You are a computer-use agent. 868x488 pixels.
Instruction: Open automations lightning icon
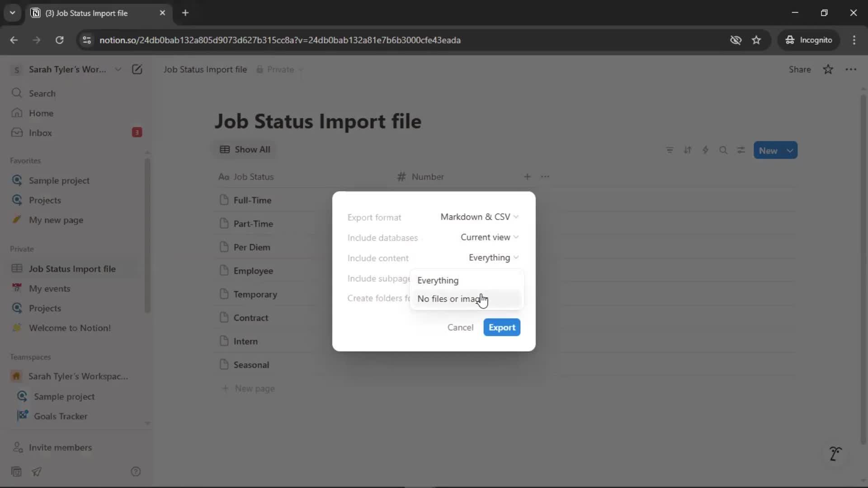tap(705, 150)
